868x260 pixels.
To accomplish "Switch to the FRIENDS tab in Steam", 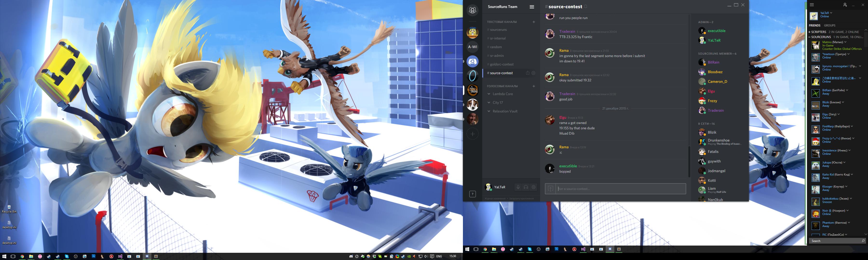I will (x=814, y=26).
